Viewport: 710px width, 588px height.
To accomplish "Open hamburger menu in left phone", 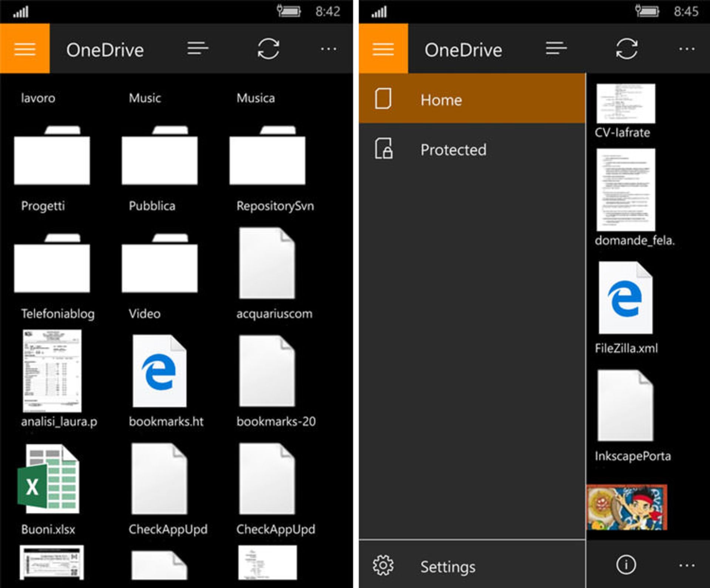I will tap(25, 48).
